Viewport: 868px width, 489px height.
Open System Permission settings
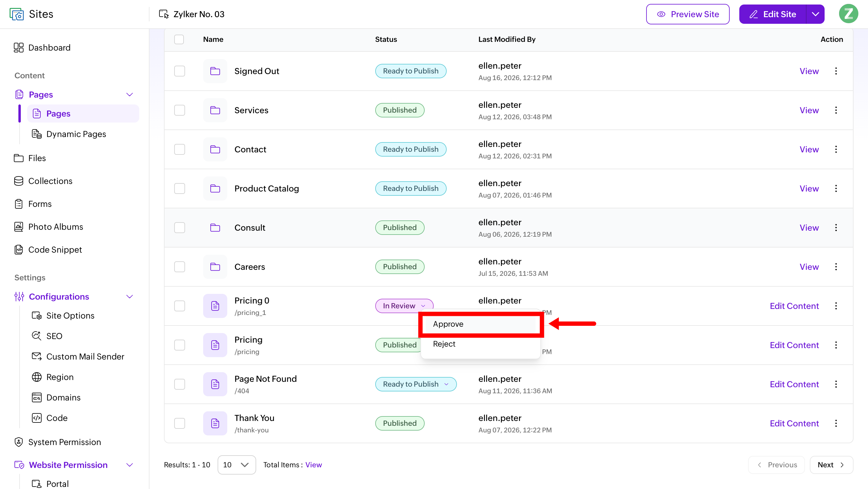pos(57,442)
